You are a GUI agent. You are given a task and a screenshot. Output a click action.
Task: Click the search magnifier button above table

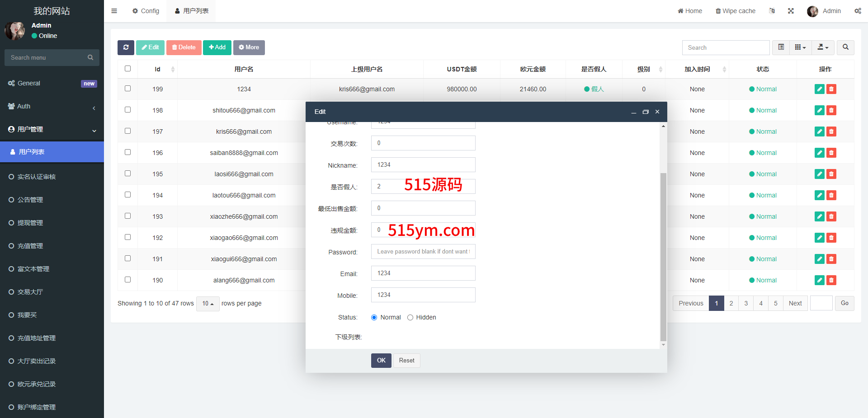click(845, 47)
